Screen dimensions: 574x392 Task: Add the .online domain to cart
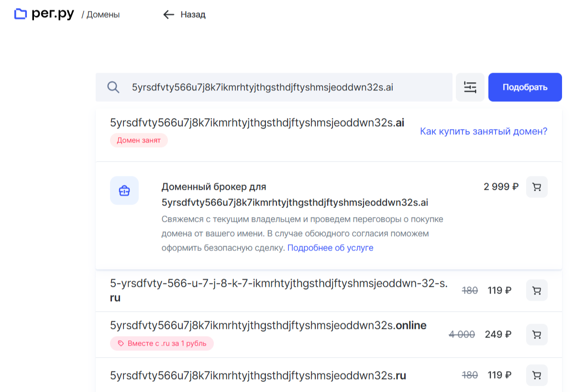[x=537, y=334]
